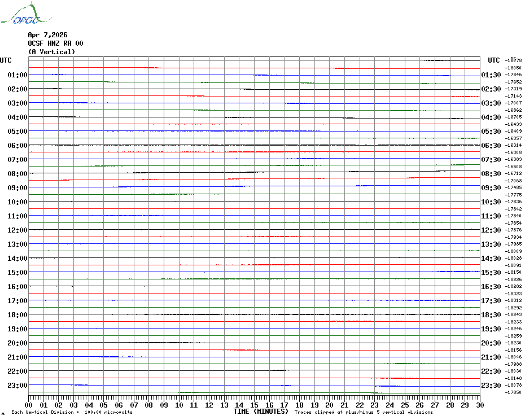The width and height of the screenshot is (525, 420).
Task: Click the 12:30 label on the right
Action: tap(491, 230)
